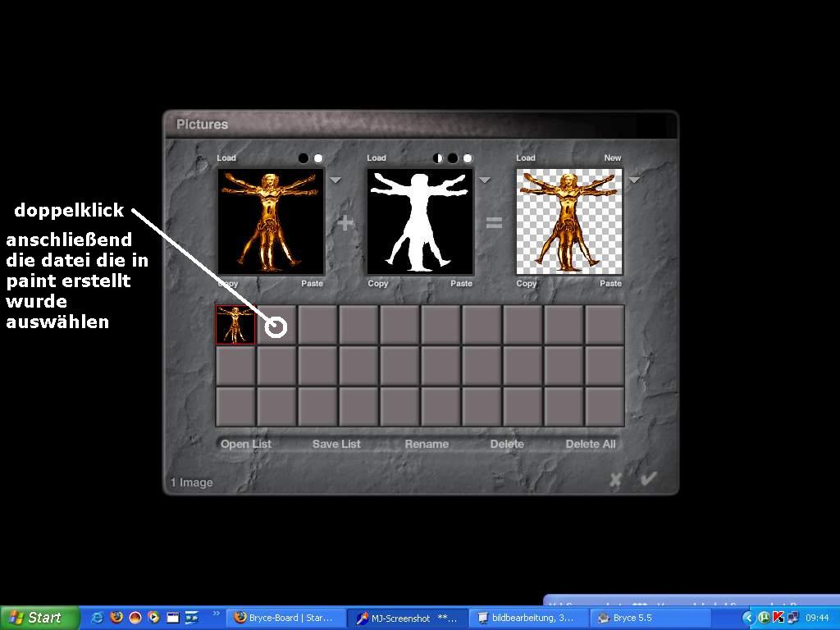Select the golden figure thumbnail in the picture grid

[x=235, y=325]
